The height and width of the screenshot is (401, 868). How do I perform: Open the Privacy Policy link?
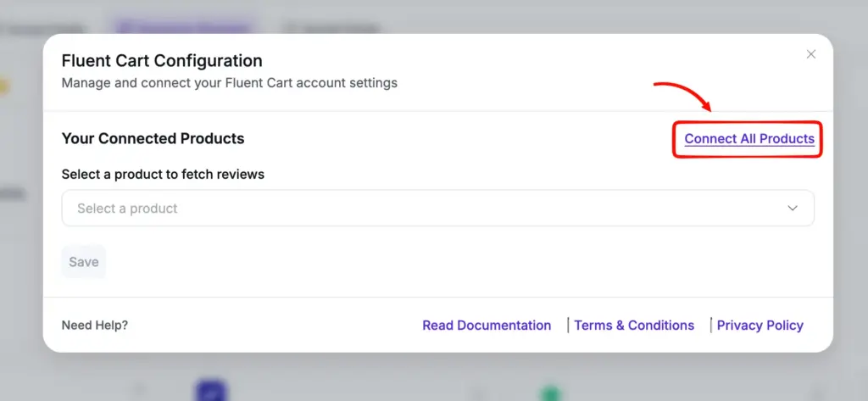point(760,325)
